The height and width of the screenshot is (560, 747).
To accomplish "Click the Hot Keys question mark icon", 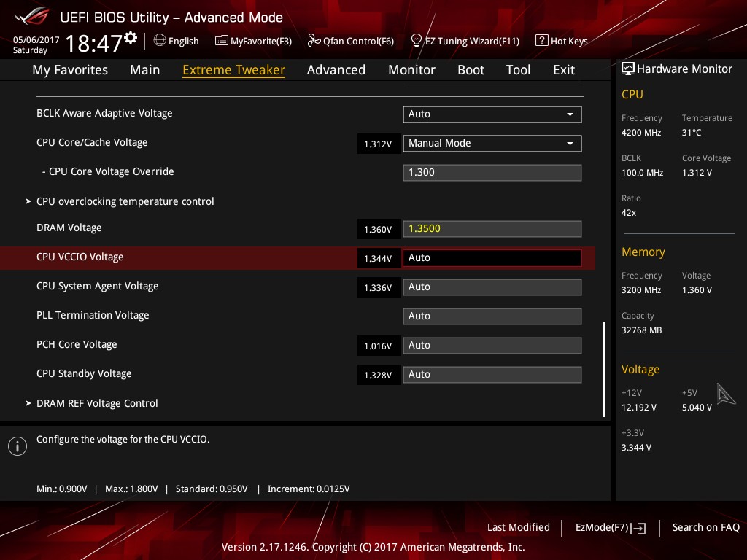I will click(x=542, y=41).
